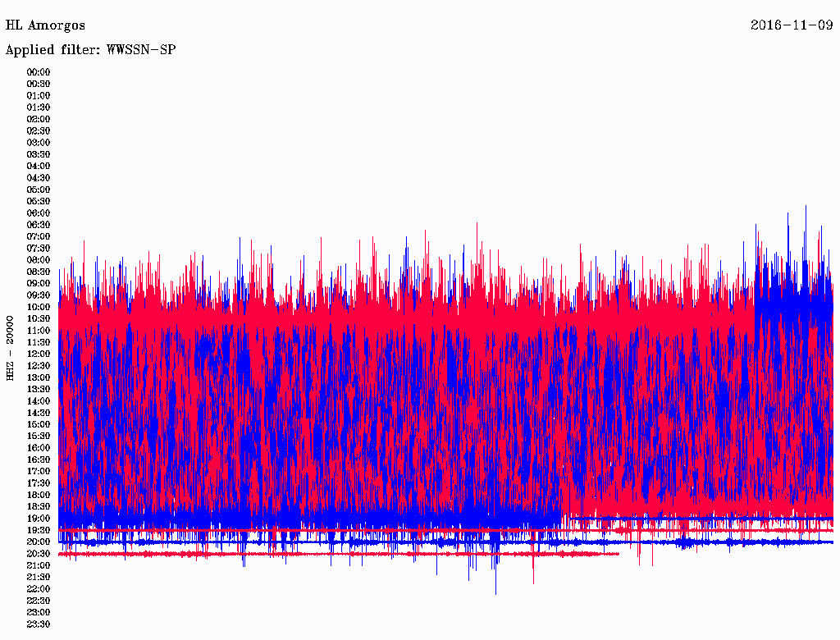Click the 04:30 time label
The image size is (840, 640).
pos(39,178)
